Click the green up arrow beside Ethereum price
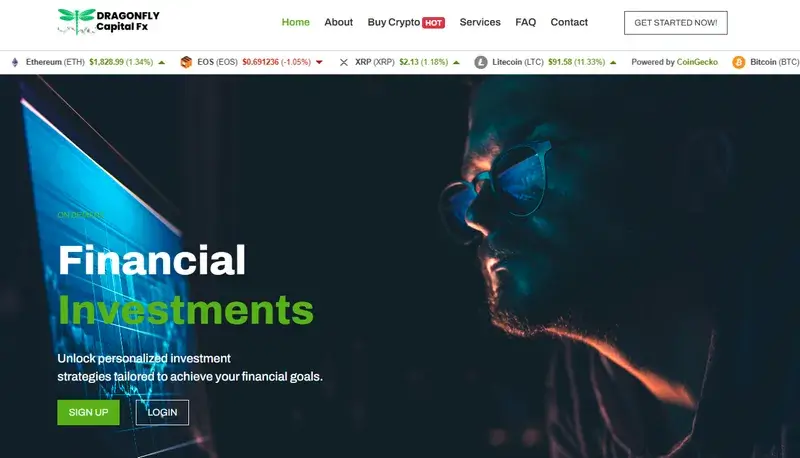 point(162,62)
